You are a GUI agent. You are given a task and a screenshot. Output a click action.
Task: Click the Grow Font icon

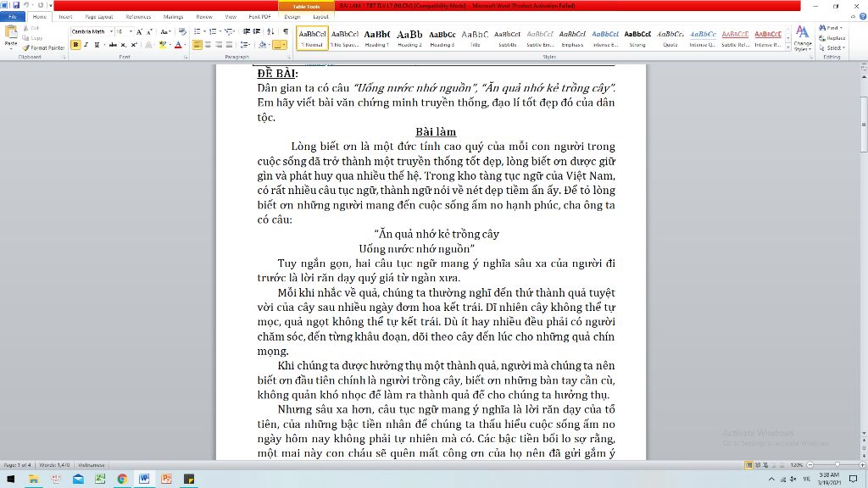(x=140, y=32)
